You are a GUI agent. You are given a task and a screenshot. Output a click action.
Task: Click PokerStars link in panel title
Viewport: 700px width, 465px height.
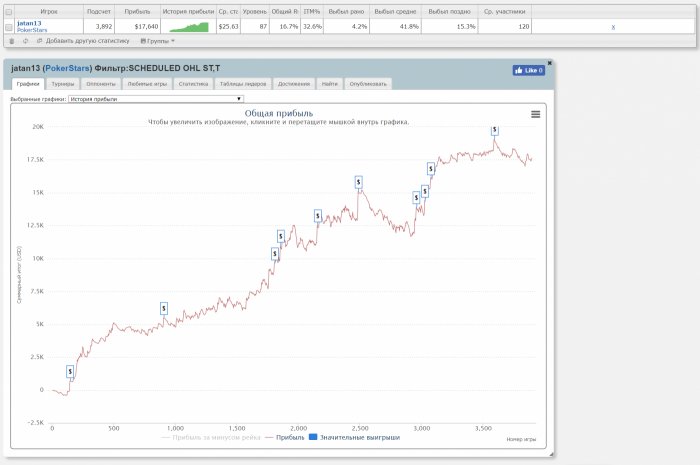coord(67,68)
